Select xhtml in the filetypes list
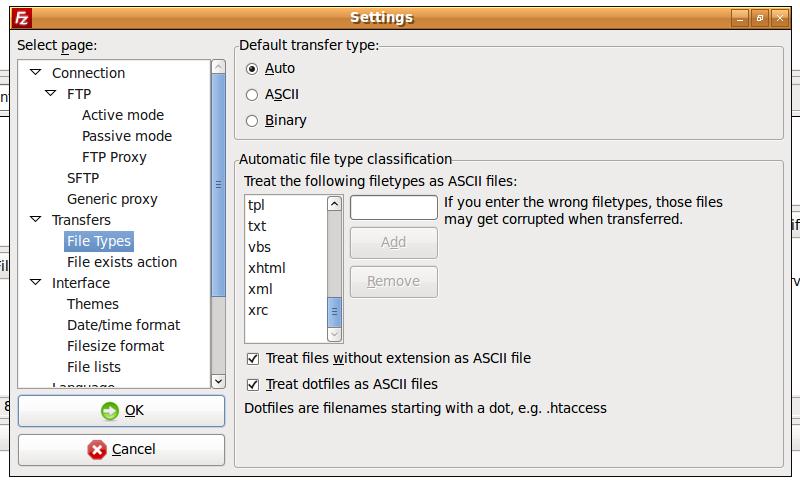Viewport: 800px width, 482px height. click(267, 268)
